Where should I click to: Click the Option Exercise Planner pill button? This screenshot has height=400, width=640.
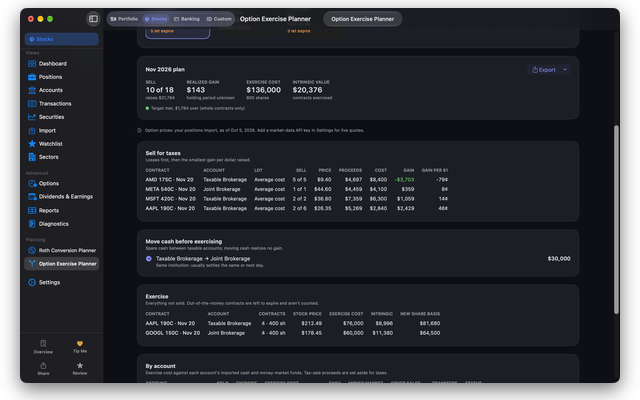362,19
